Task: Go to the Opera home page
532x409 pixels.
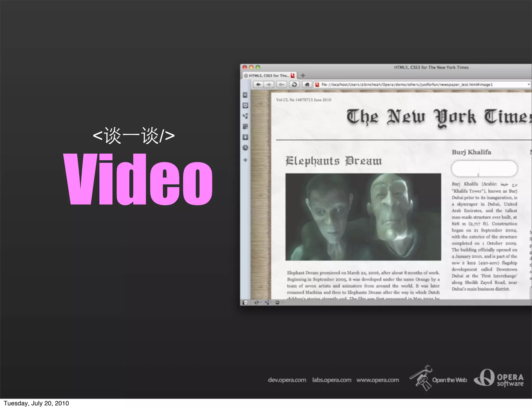Action: tap(307, 85)
